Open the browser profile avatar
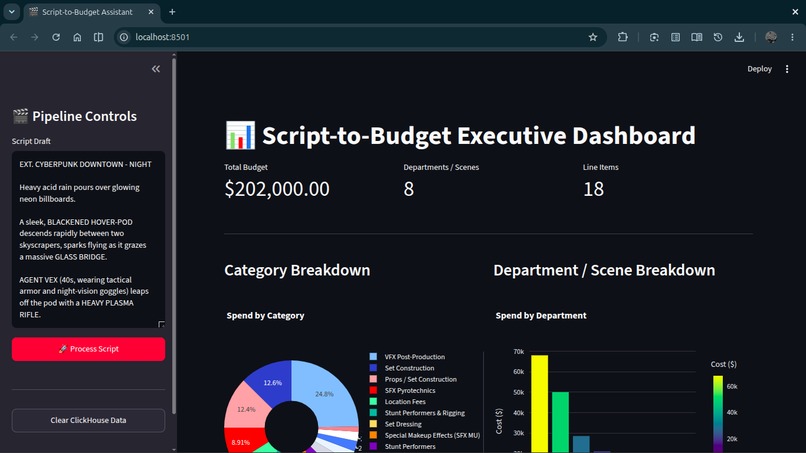 click(771, 37)
